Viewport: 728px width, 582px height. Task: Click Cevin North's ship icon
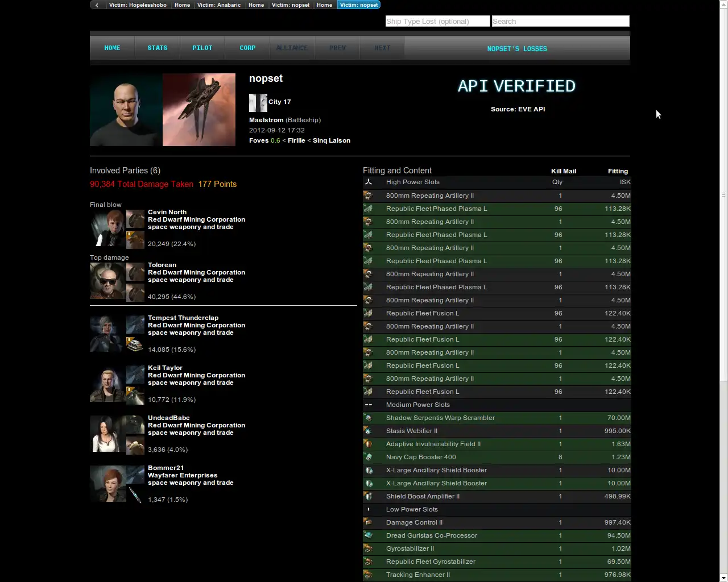pos(135,219)
